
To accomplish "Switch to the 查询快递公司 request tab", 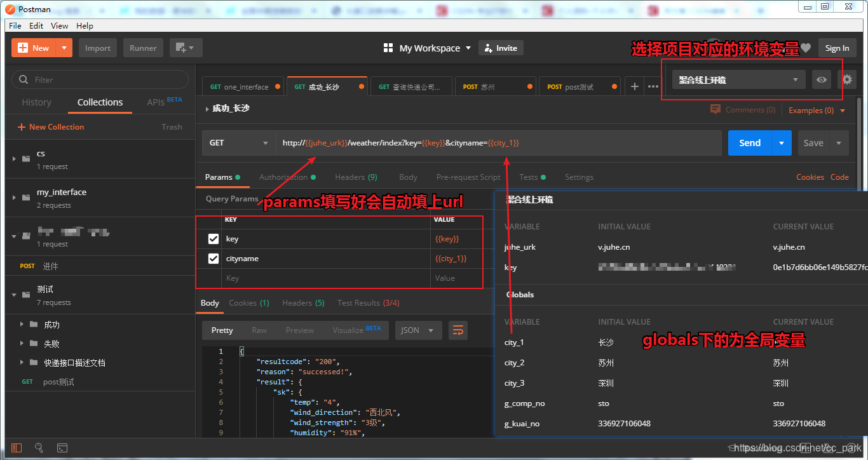I will coord(410,87).
